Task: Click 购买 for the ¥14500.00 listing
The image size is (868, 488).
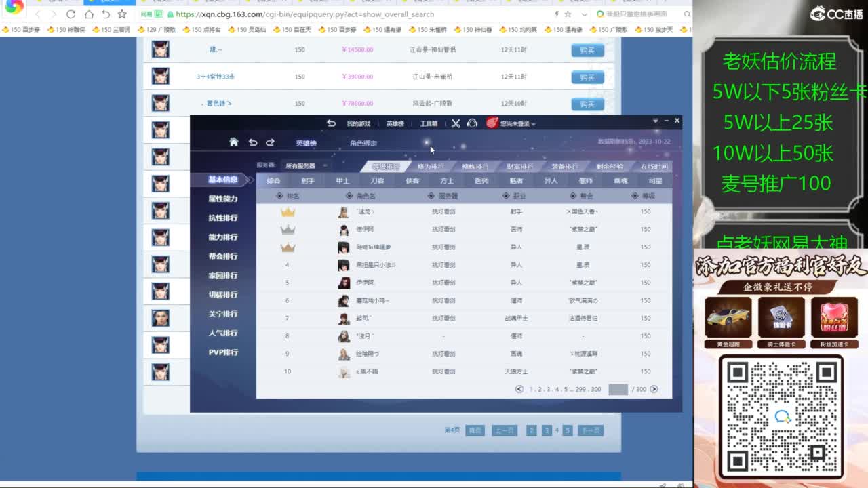Action: [587, 50]
